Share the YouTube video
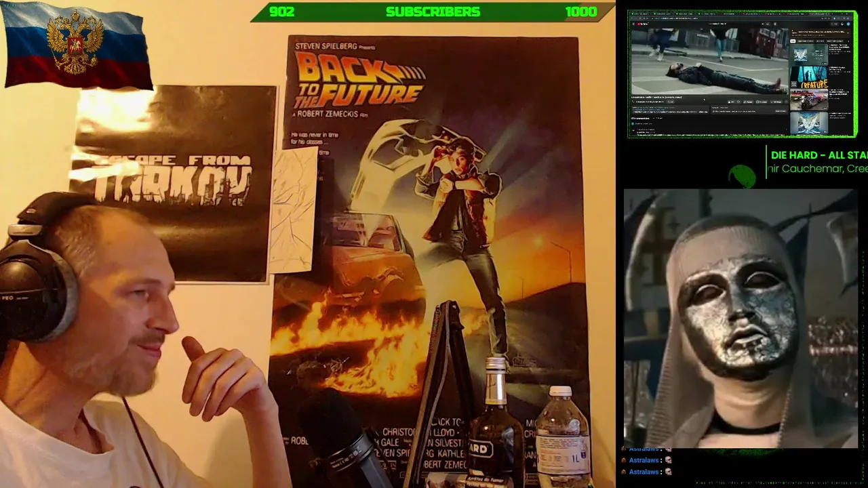The image size is (868, 488). (749, 102)
